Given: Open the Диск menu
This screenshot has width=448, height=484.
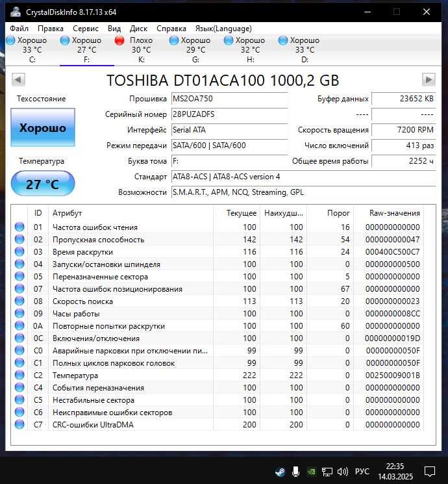Looking at the screenshot, I should (x=138, y=29).
